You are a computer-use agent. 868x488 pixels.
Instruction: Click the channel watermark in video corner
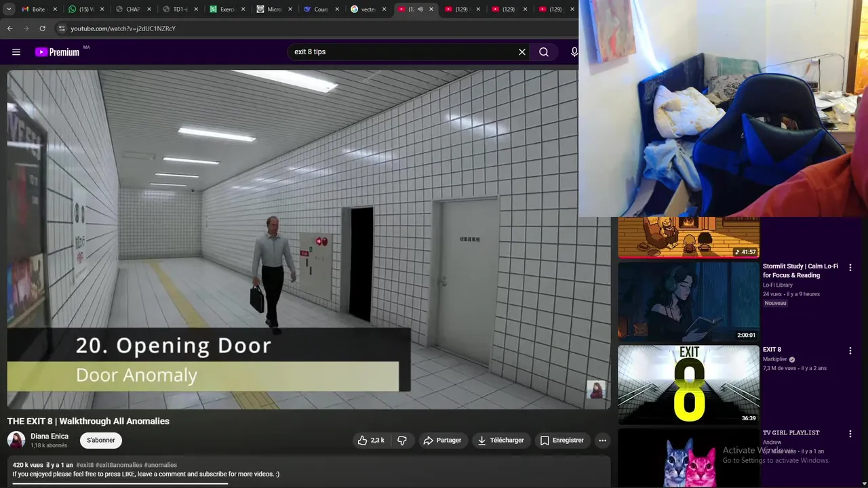tap(595, 390)
